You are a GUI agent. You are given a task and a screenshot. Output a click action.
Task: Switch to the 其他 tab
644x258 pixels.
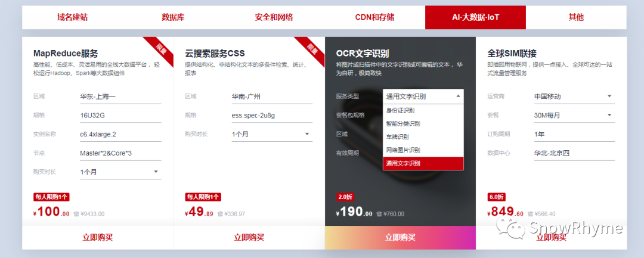[x=576, y=17]
